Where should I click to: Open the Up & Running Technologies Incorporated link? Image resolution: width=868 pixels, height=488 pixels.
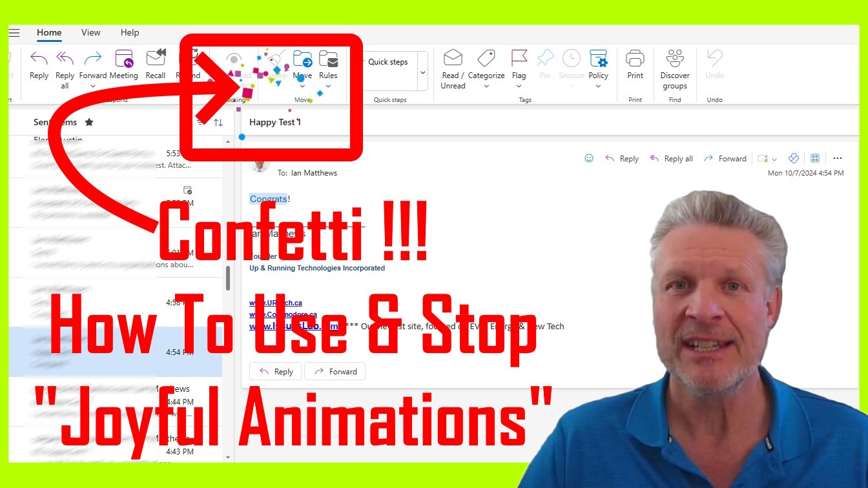click(316, 268)
